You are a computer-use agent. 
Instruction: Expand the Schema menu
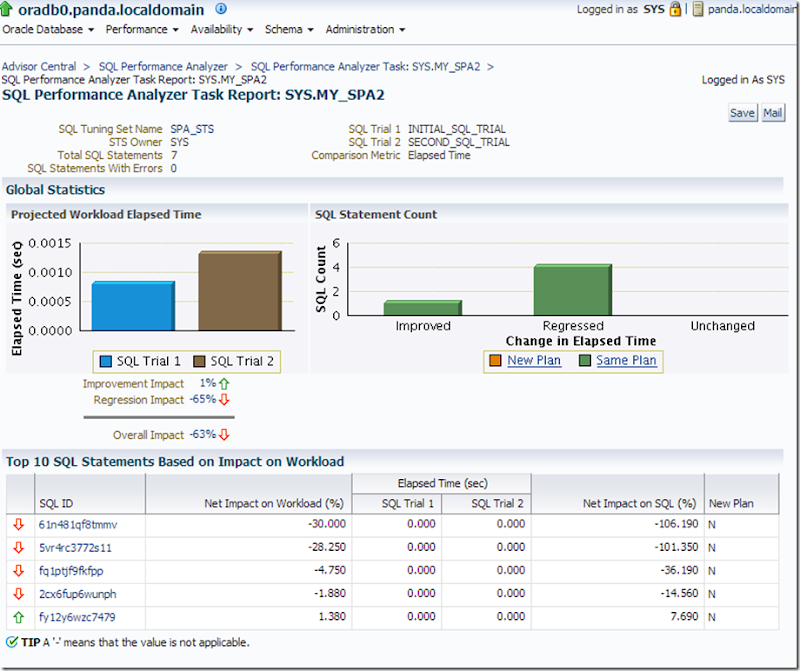(286, 30)
